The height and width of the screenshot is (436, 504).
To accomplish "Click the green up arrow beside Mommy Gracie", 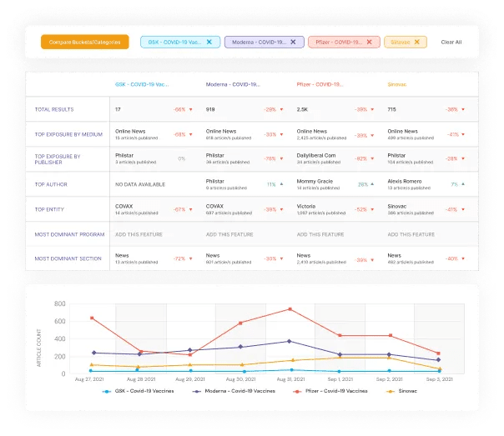I will pyautogui.click(x=372, y=184).
